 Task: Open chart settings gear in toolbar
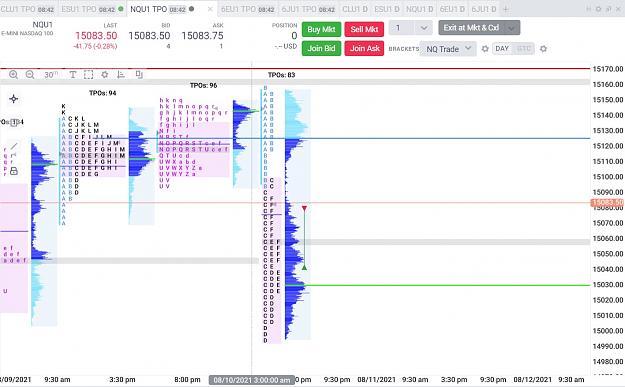tap(105, 75)
